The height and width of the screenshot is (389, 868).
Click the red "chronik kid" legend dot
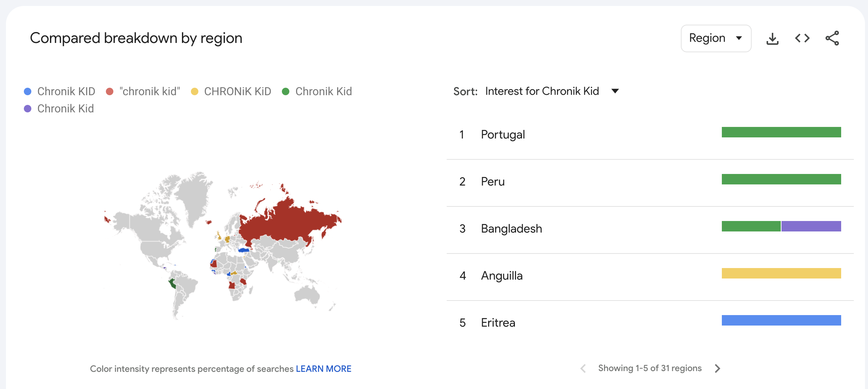tap(110, 91)
